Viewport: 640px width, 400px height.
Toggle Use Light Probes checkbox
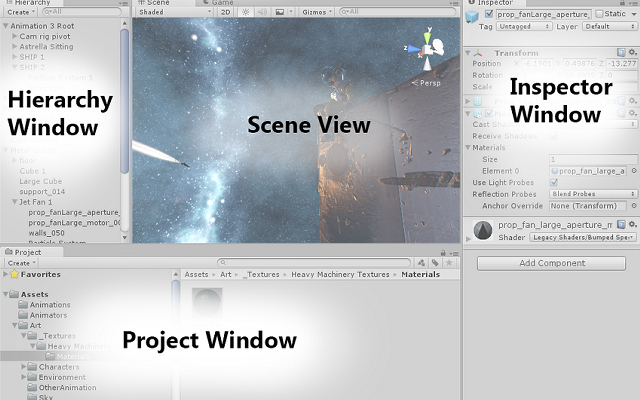554,182
